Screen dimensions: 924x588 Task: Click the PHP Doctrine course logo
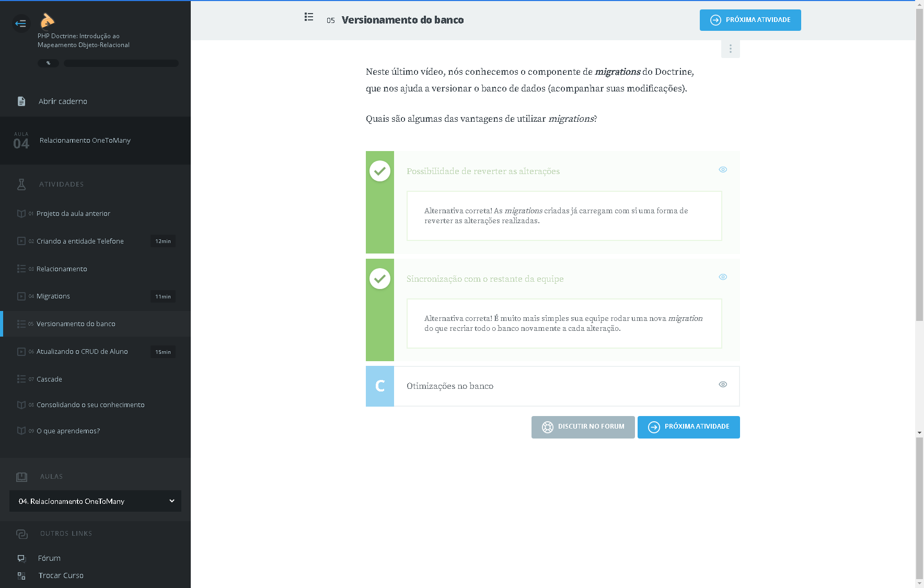(47, 20)
